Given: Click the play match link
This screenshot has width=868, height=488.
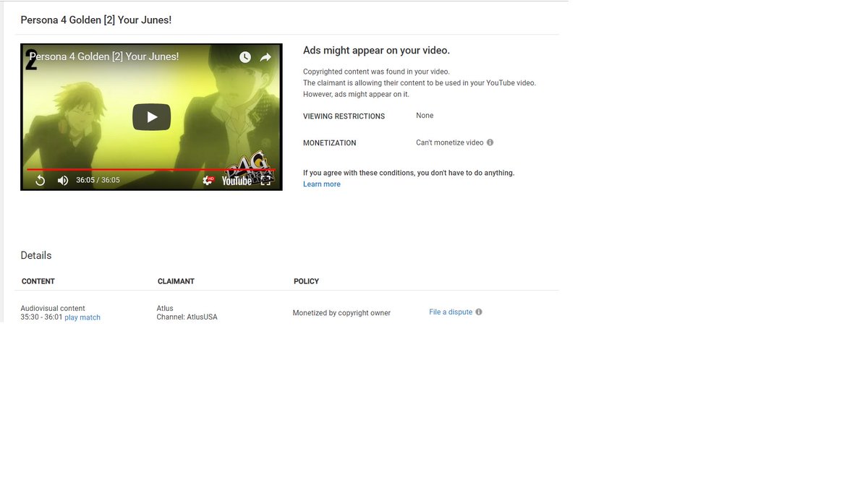Looking at the screenshot, I should pyautogui.click(x=82, y=317).
